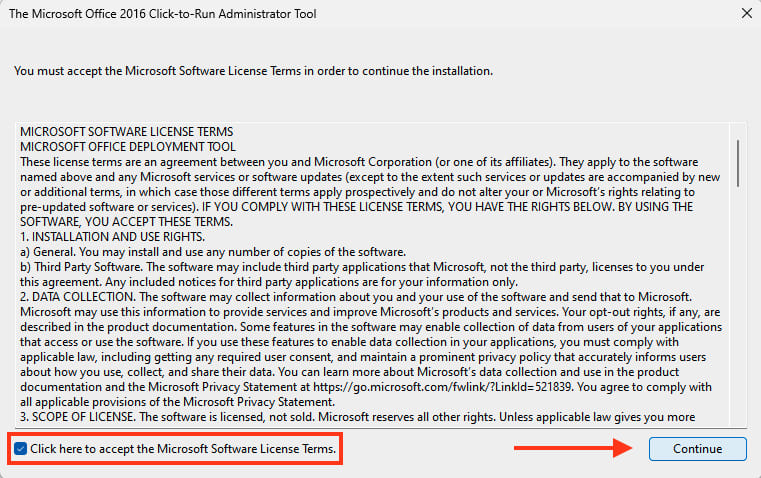The image size is (761, 478).
Task: Click the 'SOFTWARE, YOU ACCEPT THESE TERMS.' line
Action: click(127, 222)
